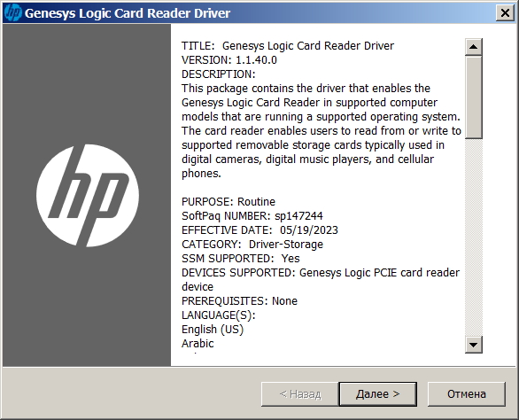Click the 'English (US)' language entry
This screenshot has height=420, width=519.
pyautogui.click(x=213, y=330)
